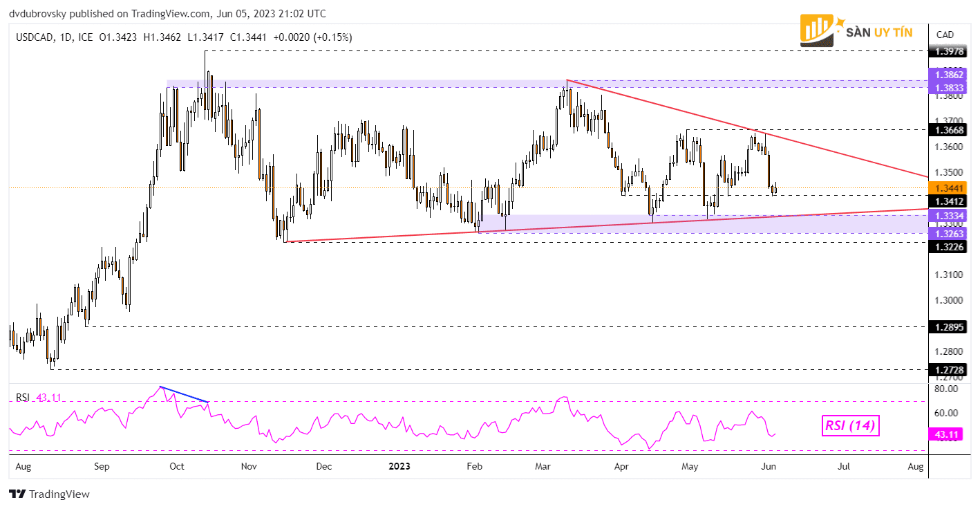Click the bold 2023 year label

point(398,466)
